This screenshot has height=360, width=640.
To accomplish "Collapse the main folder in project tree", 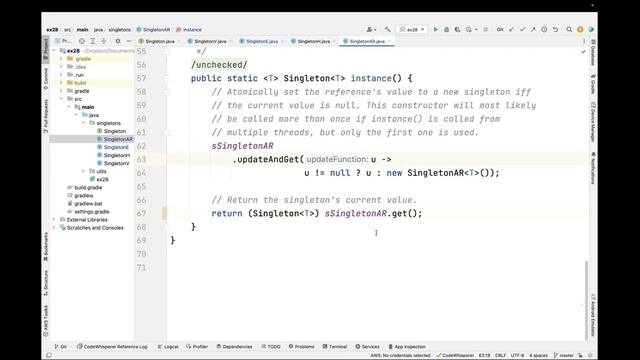I will point(69,107).
